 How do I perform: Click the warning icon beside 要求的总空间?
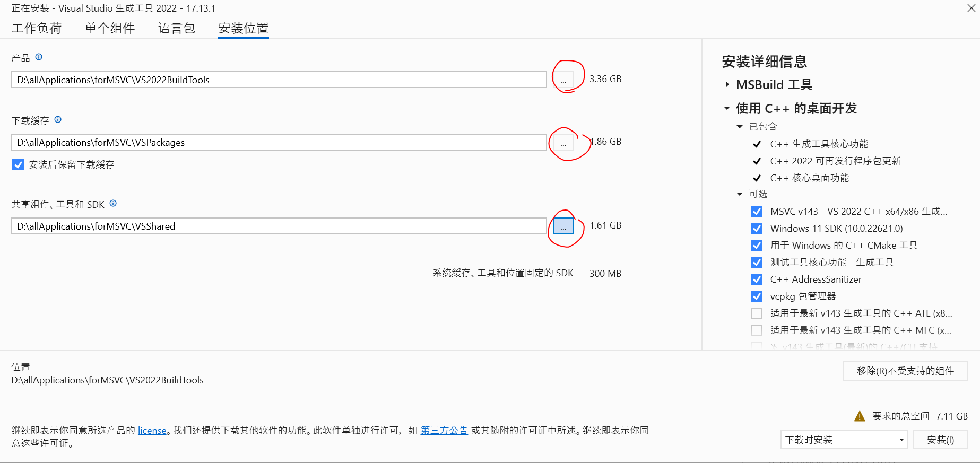pos(860,416)
